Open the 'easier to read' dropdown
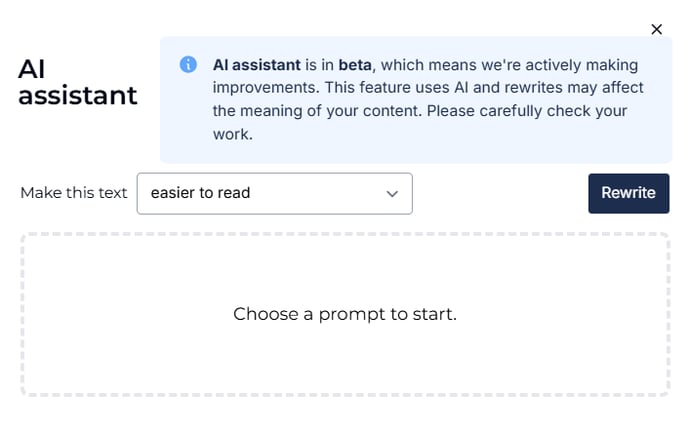This screenshot has height=432, width=688. (275, 193)
